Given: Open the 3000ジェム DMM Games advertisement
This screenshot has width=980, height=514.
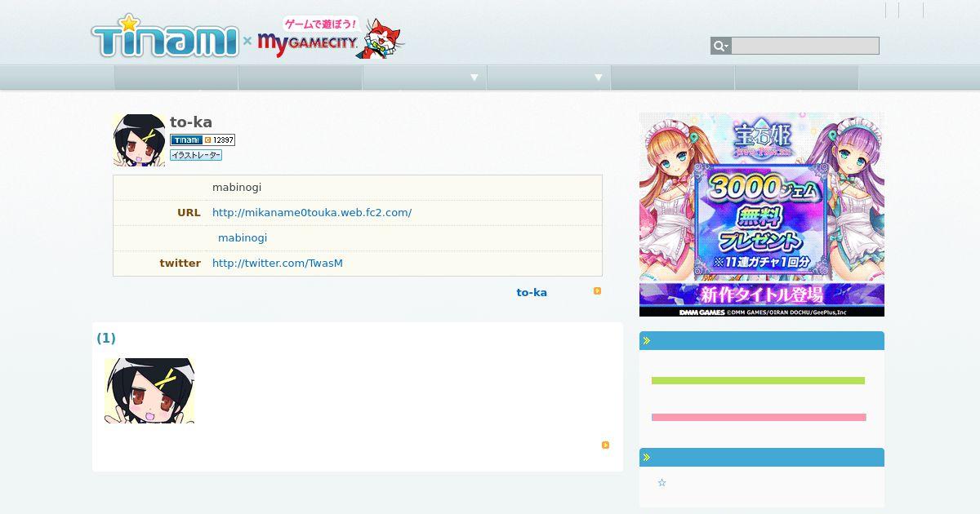Looking at the screenshot, I should pyautogui.click(x=762, y=215).
